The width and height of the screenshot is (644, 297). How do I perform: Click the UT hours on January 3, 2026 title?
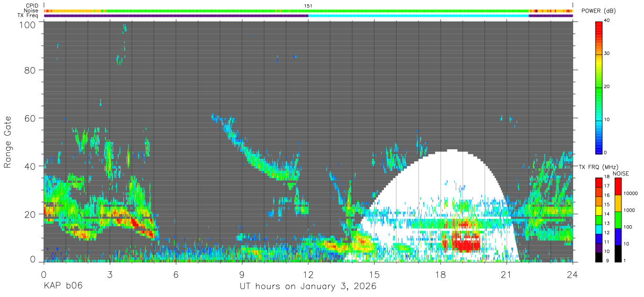tap(308, 287)
